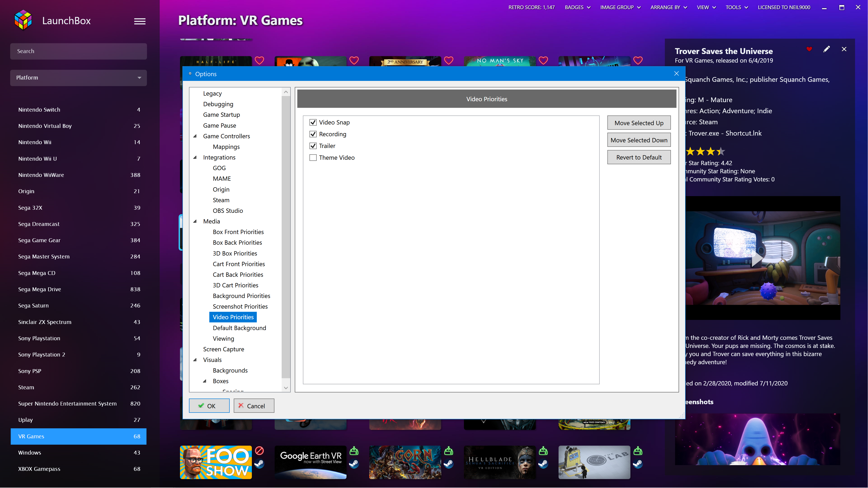The width and height of the screenshot is (868, 488).
Task: Enable the Theme Video checkbox
Action: tap(313, 158)
